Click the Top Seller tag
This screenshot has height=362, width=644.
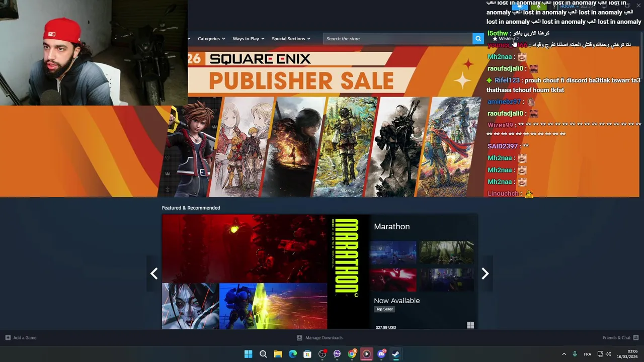384,309
